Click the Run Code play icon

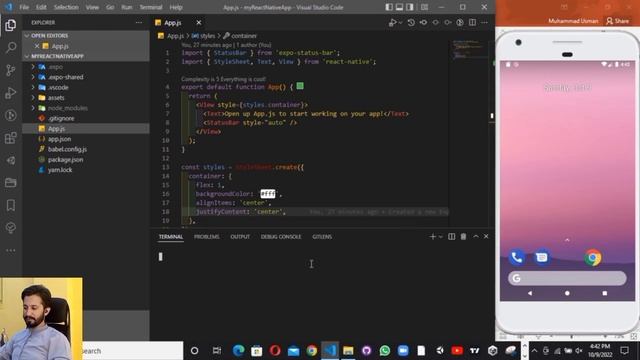point(392,22)
